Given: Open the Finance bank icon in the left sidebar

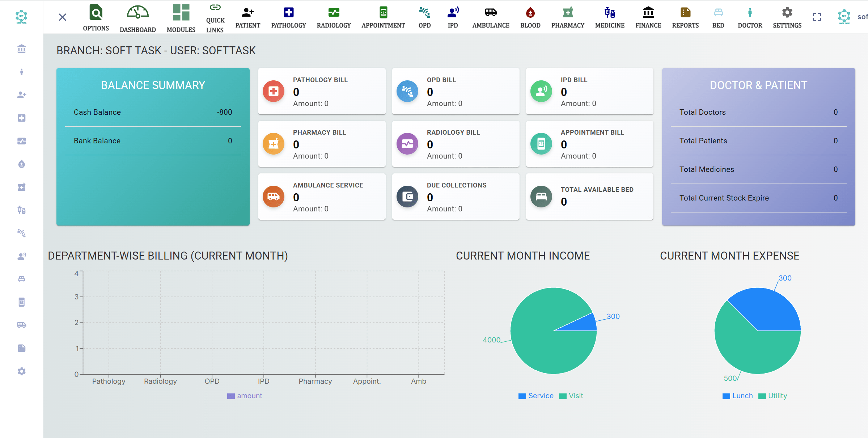Looking at the screenshot, I should tap(22, 49).
